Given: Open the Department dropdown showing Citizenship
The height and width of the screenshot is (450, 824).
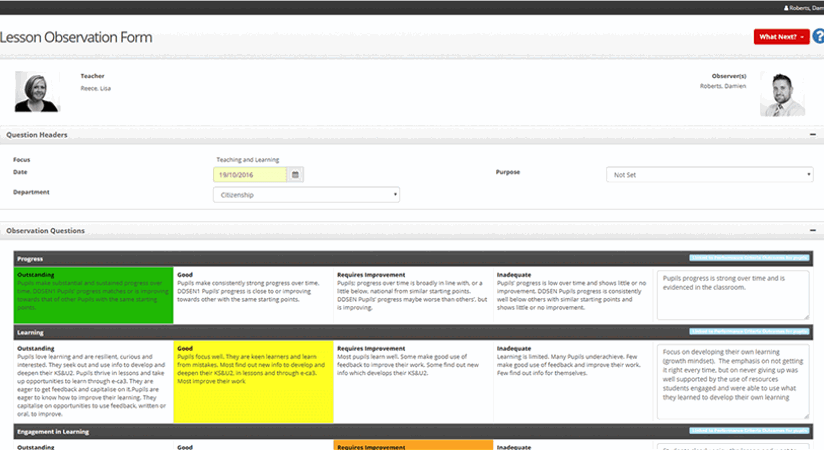Looking at the screenshot, I should pyautogui.click(x=306, y=195).
